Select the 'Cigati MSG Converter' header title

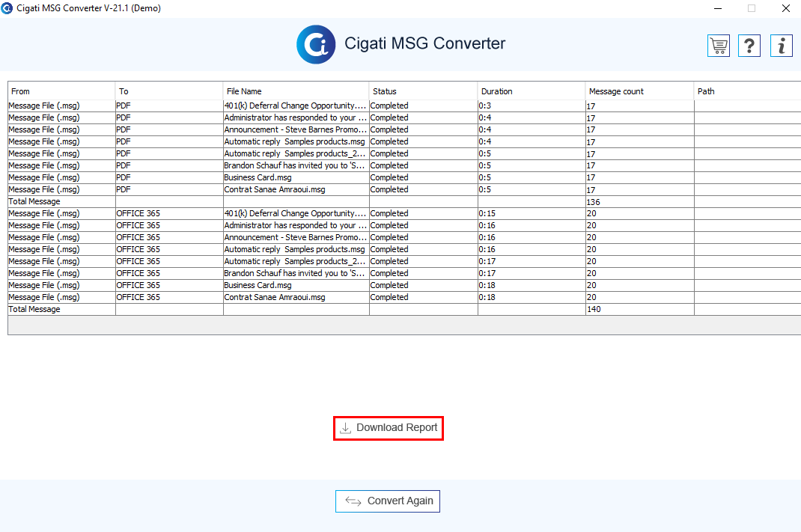(424, 43)
